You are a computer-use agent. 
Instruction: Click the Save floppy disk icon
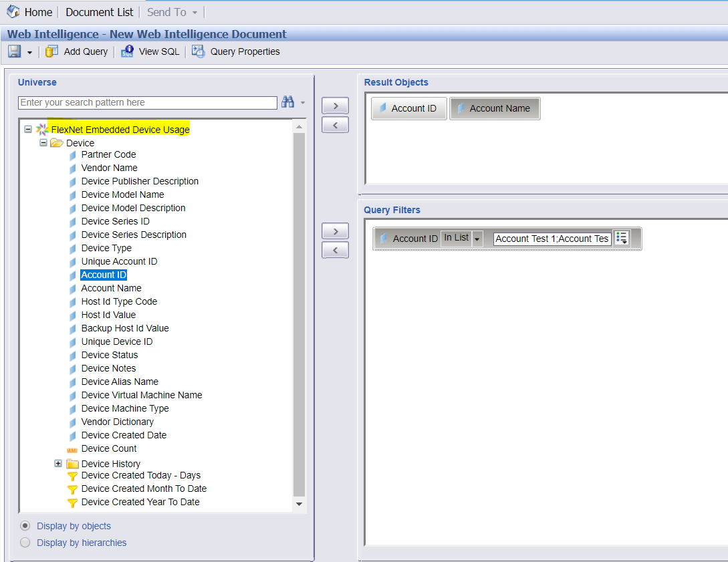15,51
